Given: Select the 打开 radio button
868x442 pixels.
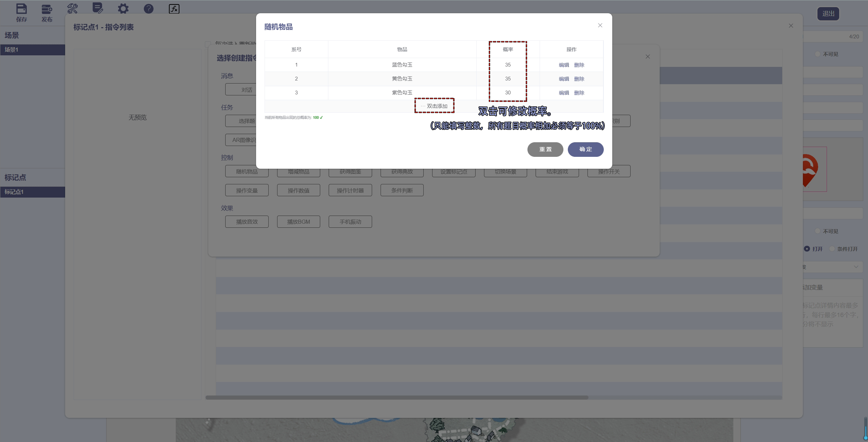Looking at the screenshot, I should pos(807,249).
